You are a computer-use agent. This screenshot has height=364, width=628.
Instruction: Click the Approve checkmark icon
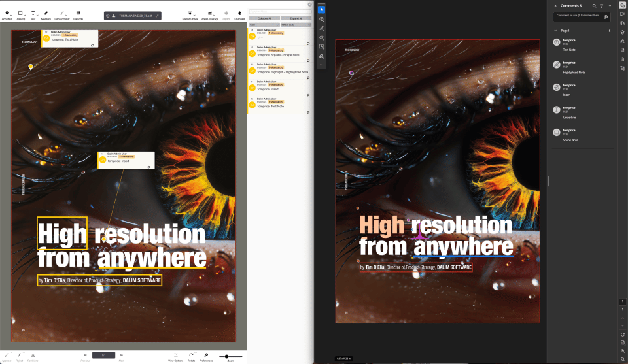(7, 356)
